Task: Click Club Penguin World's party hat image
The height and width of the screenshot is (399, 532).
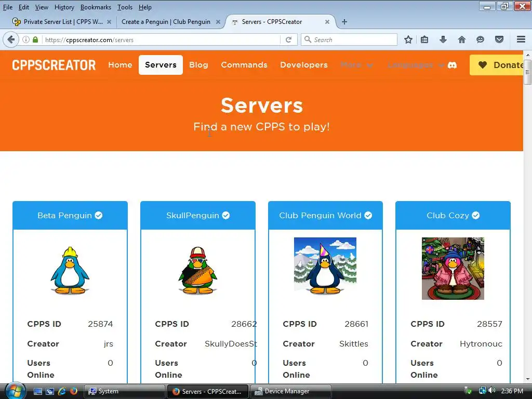Action: click(325, 266)
